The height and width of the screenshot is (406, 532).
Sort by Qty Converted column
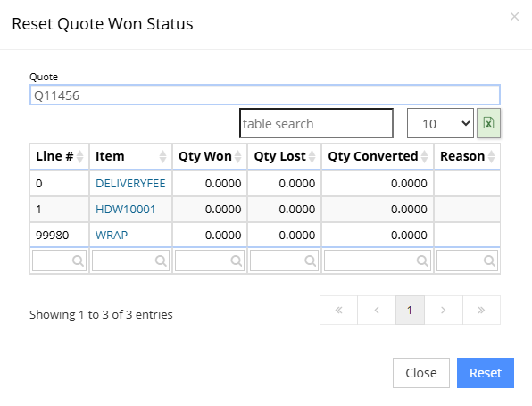378,156
